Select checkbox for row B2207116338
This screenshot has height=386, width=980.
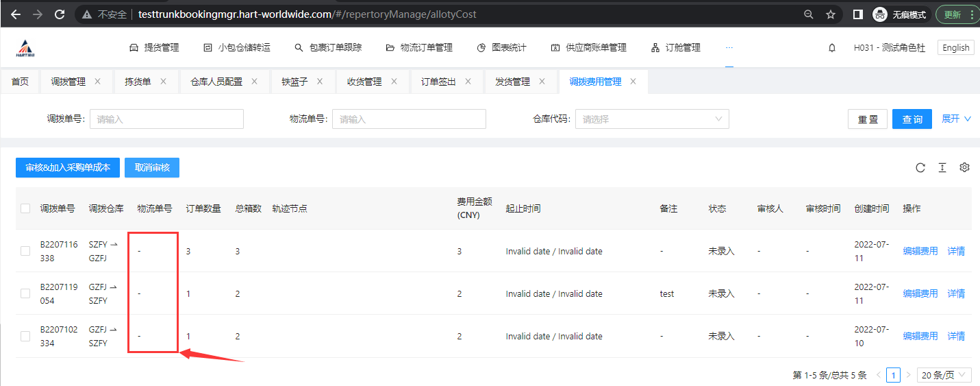click(25, 251)
